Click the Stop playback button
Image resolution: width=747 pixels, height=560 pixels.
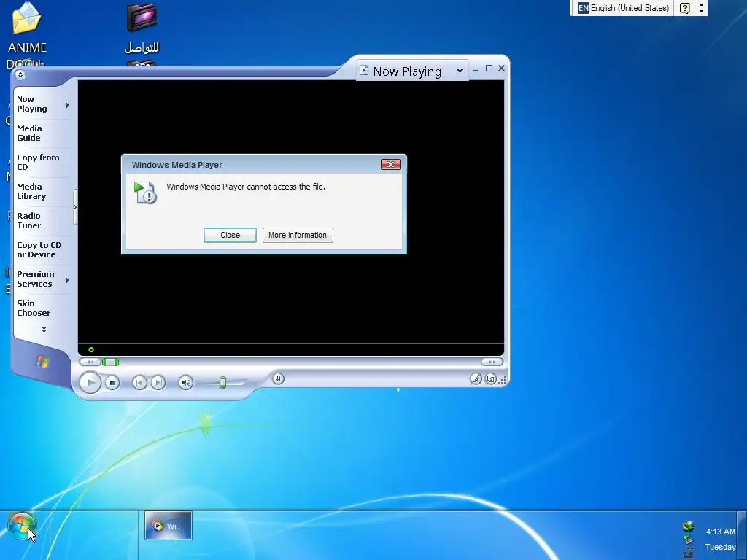[112, 382]
